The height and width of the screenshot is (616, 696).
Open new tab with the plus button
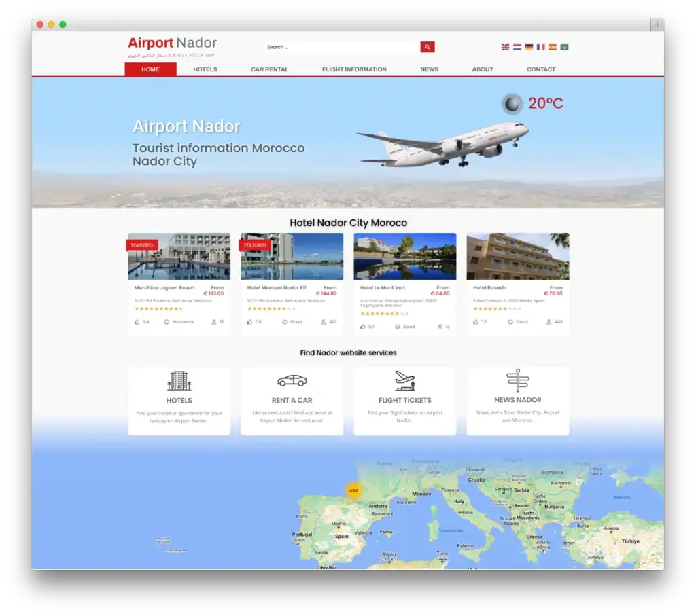657,24
